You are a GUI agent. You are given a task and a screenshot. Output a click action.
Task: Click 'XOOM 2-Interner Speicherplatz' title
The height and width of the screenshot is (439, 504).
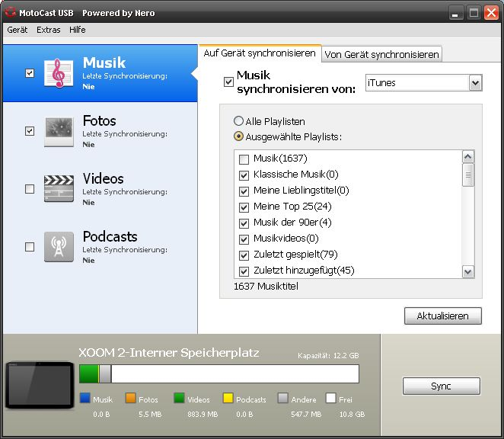pos(169,353)
